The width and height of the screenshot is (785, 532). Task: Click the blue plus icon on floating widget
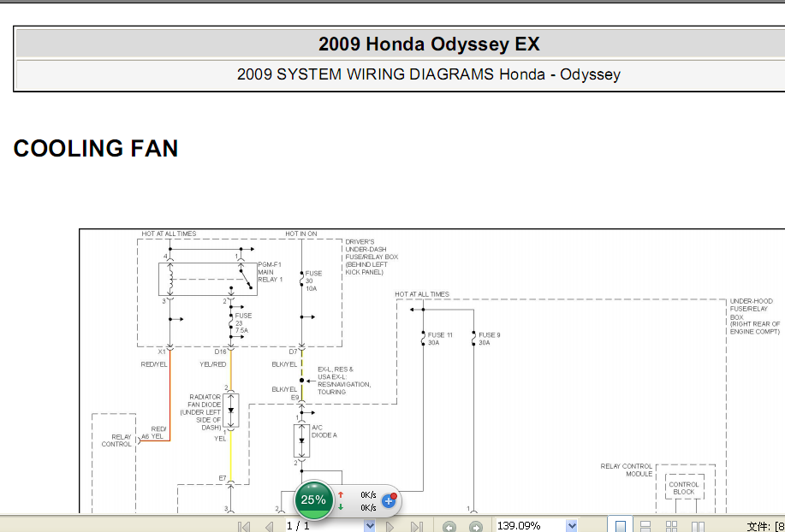(x=389, y=500)
